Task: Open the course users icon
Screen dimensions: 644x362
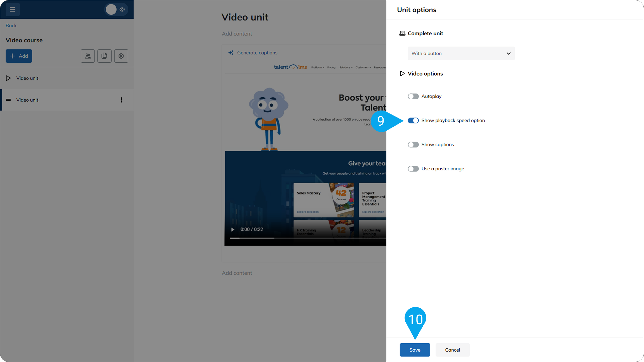Action: (88, 56)
